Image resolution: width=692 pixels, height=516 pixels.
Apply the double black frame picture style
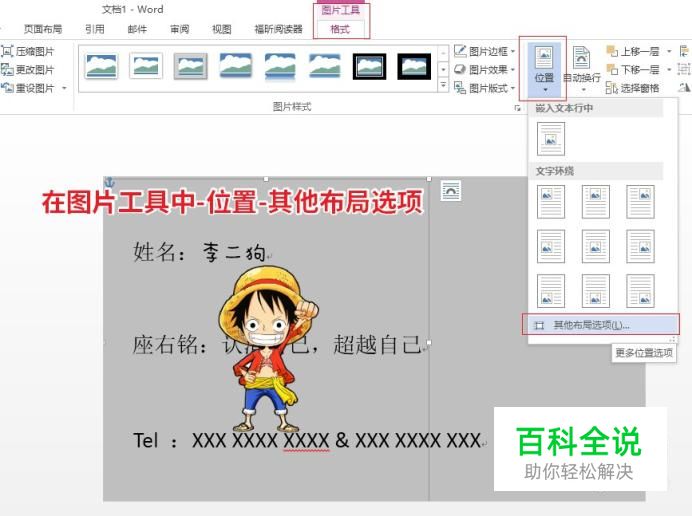click(369, 66)
